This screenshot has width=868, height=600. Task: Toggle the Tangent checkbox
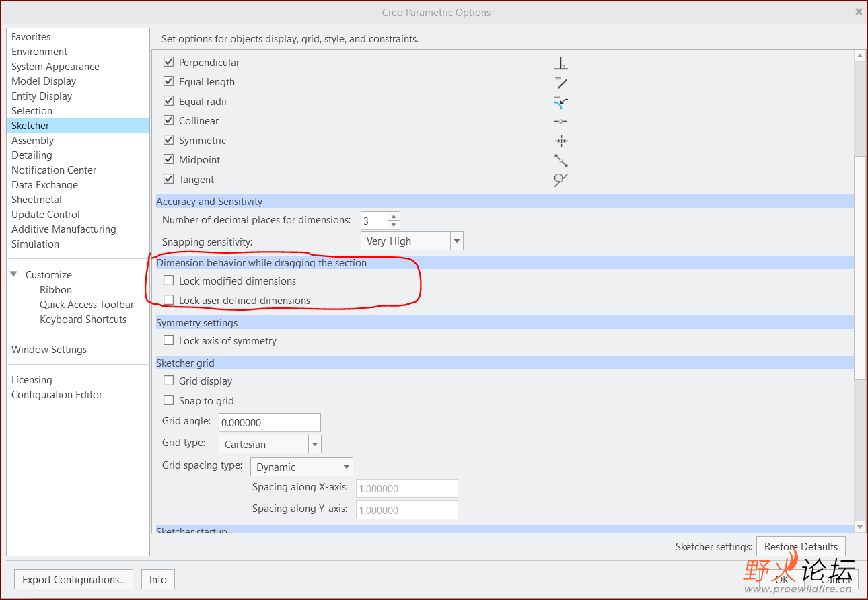pos(169,179)
